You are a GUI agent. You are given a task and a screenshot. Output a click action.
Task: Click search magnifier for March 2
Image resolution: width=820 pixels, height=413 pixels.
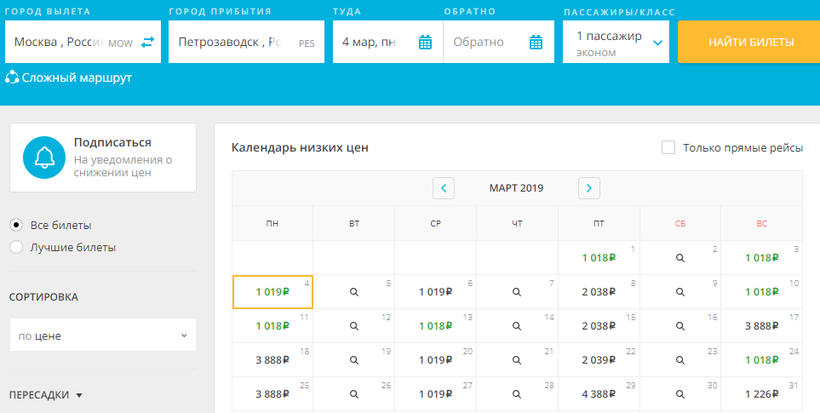(x=679, y=258)
